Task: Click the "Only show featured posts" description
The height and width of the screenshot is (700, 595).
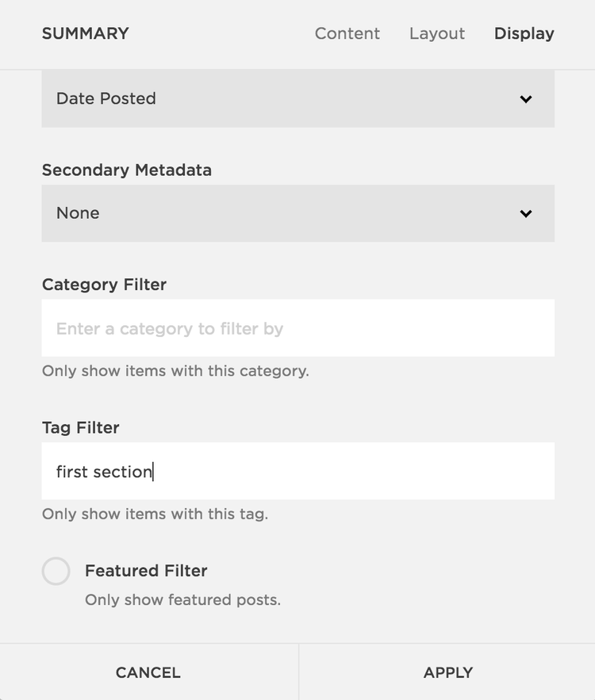Action: click(182, 600)
